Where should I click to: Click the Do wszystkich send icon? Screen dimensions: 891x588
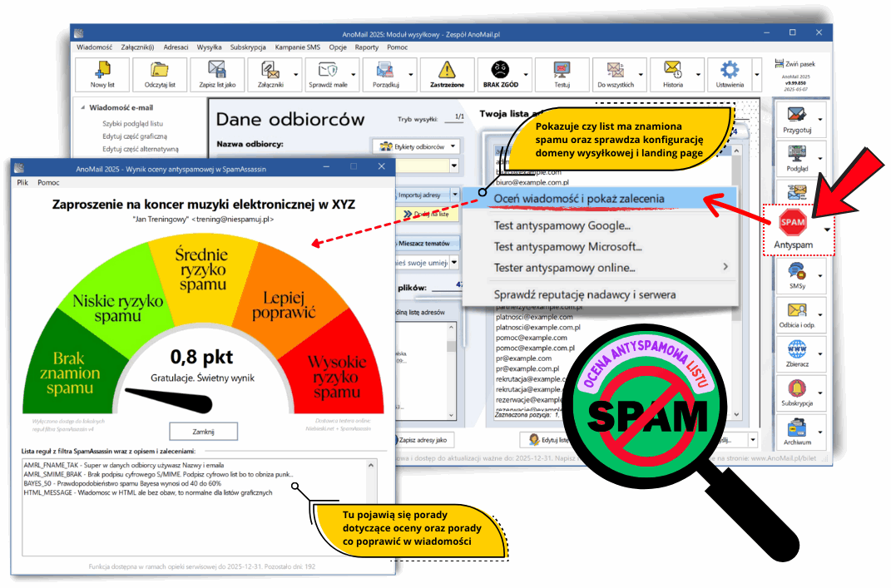pos(616,74)
